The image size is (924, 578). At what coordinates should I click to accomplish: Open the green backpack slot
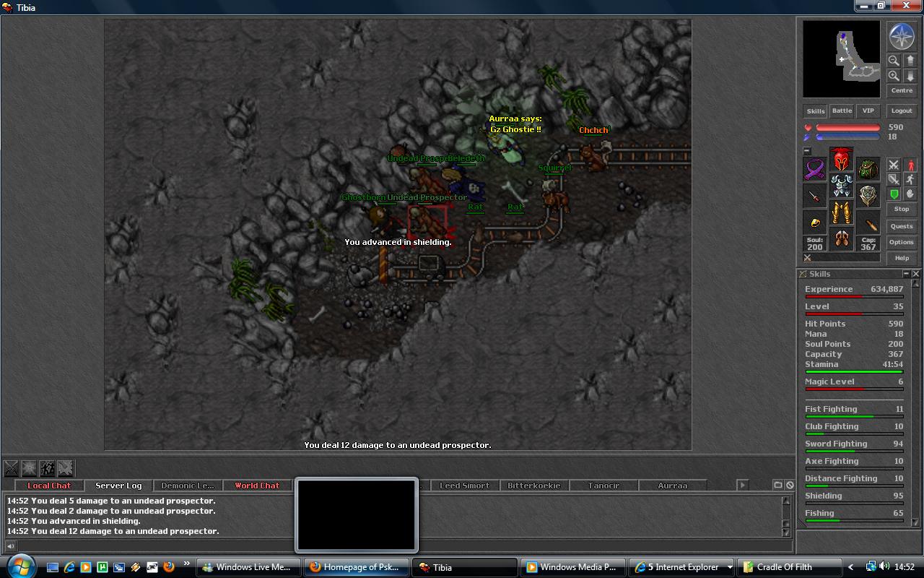(x=868, y=170)
